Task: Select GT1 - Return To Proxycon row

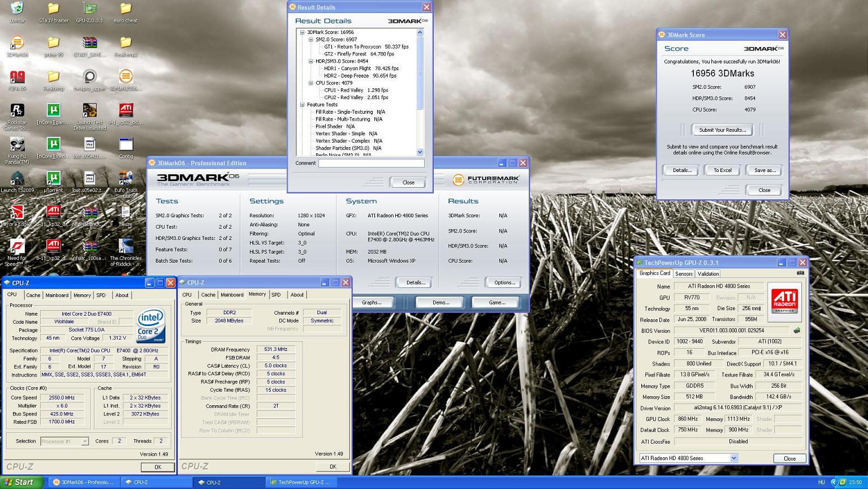Action: tap(366, 47)
